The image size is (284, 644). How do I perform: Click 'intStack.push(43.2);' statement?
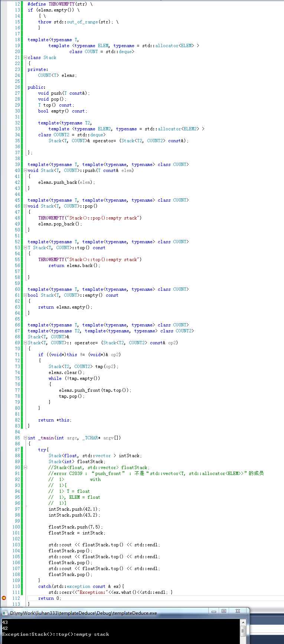click(74, 515)
